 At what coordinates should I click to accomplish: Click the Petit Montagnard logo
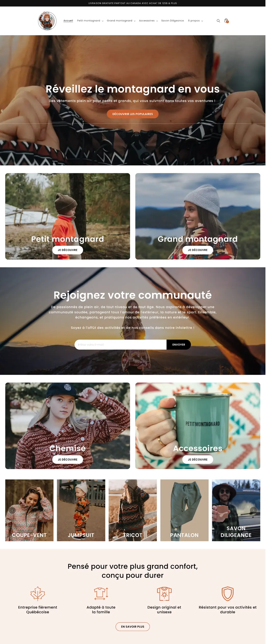pos(47,21)
